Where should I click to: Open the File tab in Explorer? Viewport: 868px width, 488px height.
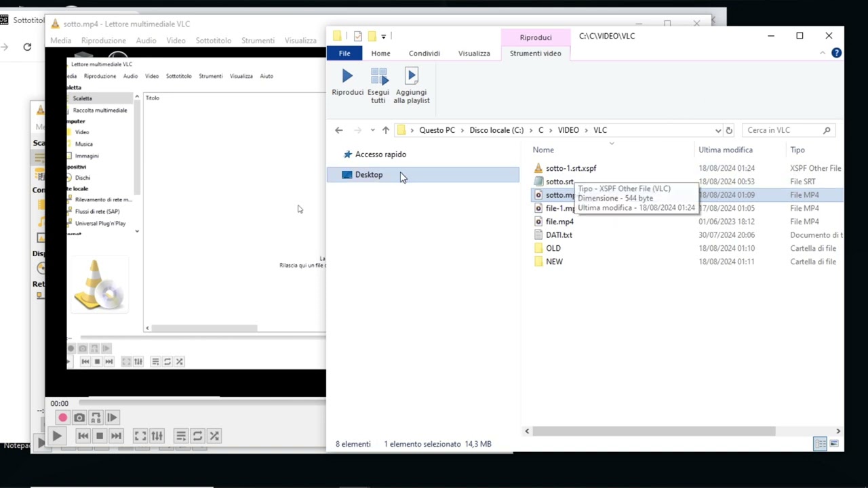(344, 54)
